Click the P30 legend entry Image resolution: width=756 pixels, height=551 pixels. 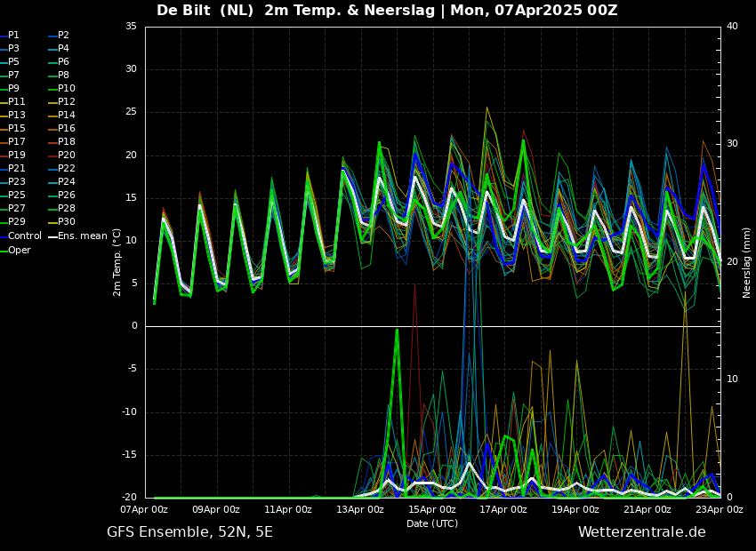pos(61,221)
